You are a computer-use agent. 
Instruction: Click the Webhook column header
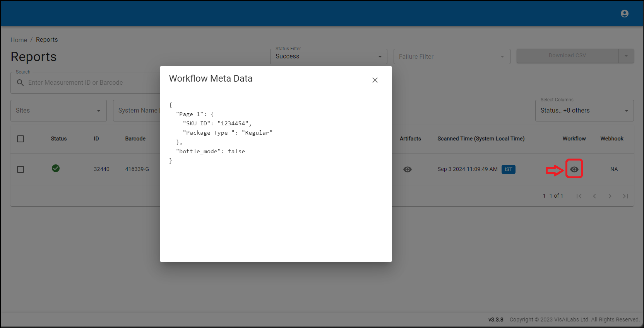pos(612,139)
